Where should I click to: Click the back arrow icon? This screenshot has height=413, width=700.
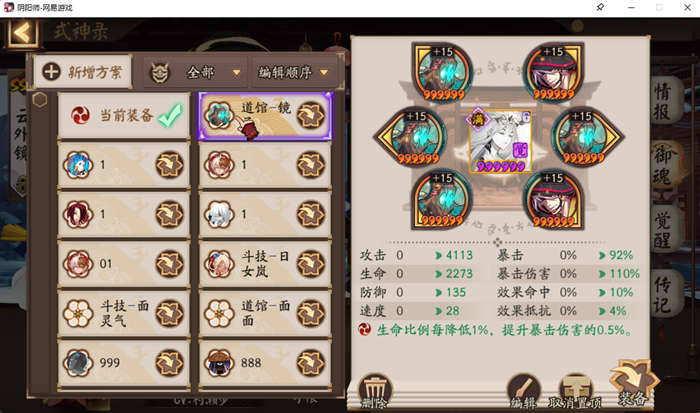tap(22, 33)
